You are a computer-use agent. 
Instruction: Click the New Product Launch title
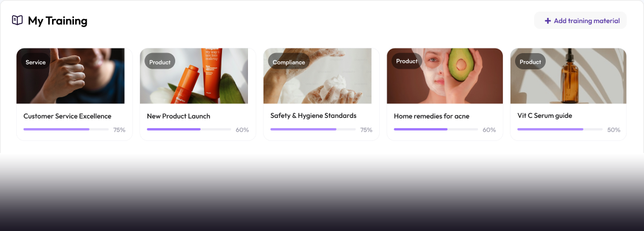179,116
